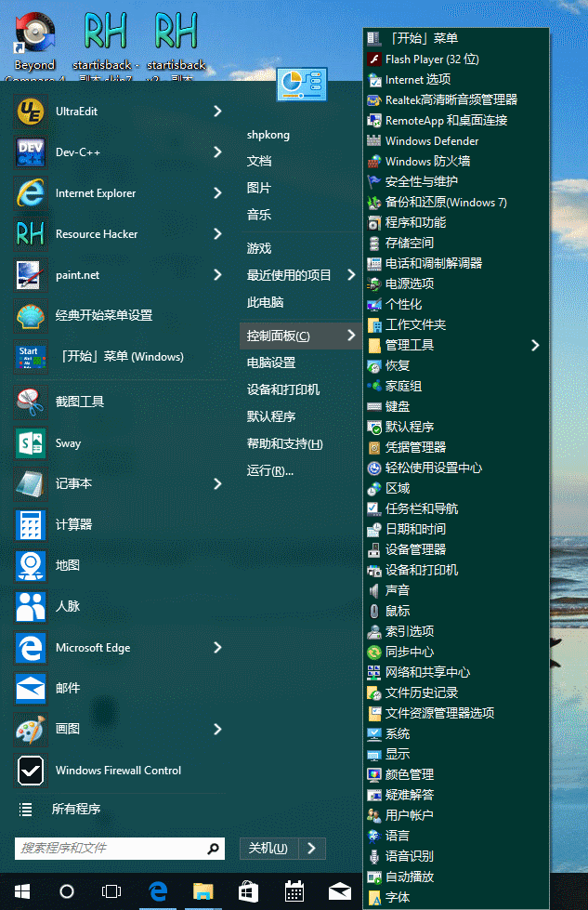
Task: Click the Windows Start button on the taskbar
Action: [22, 891]
